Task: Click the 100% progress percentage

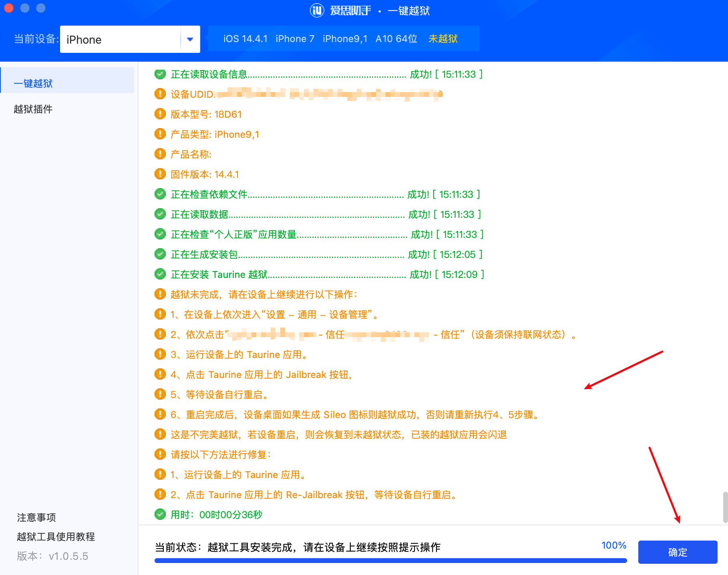Action: pyautogui.click(x=614, y=545)
